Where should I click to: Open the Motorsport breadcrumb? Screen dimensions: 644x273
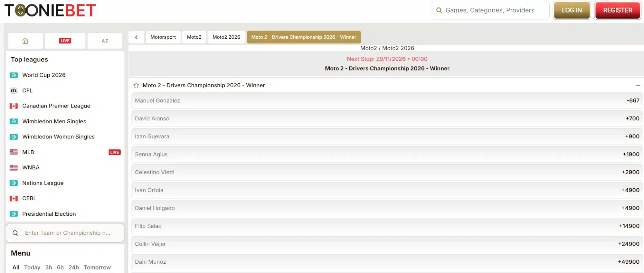[x=163, y=37]
